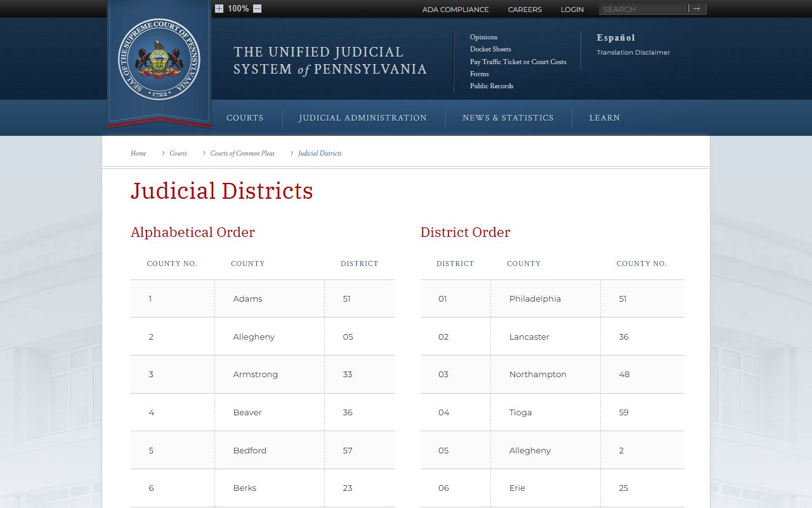Open the Docket Sheets link

pos(490,49)
